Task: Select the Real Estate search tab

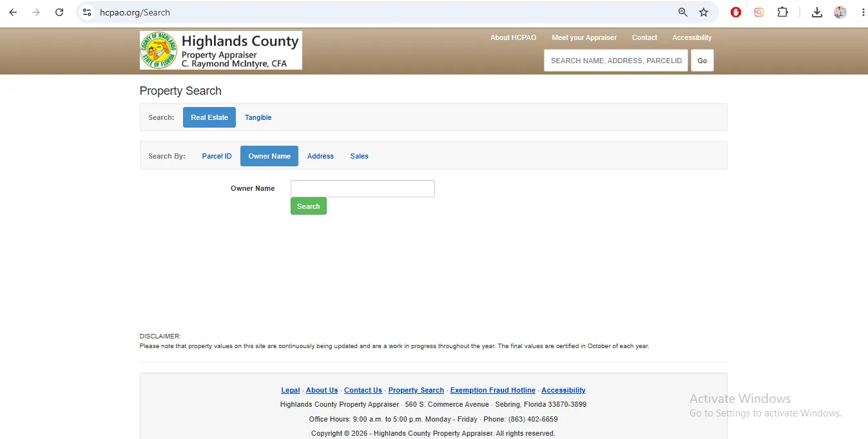Action: click(x=209, y=117)
